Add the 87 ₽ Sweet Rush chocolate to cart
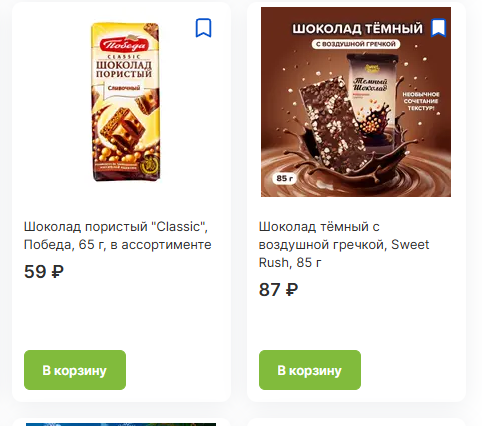This screenshot has width=482, height=426. (x=310, y=370)
